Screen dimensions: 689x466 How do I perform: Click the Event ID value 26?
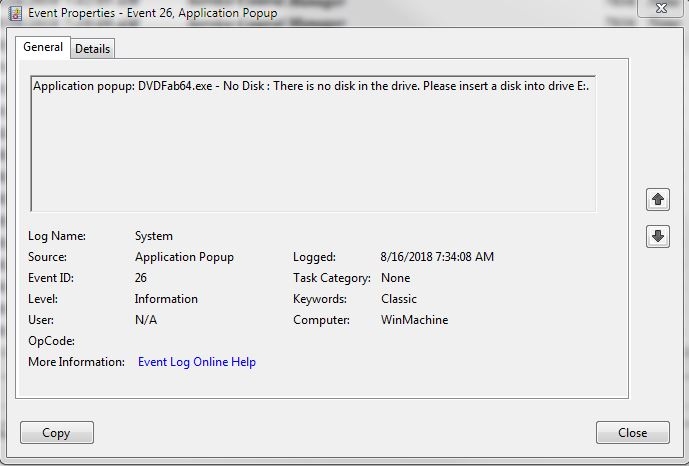[x=141, y=278]
